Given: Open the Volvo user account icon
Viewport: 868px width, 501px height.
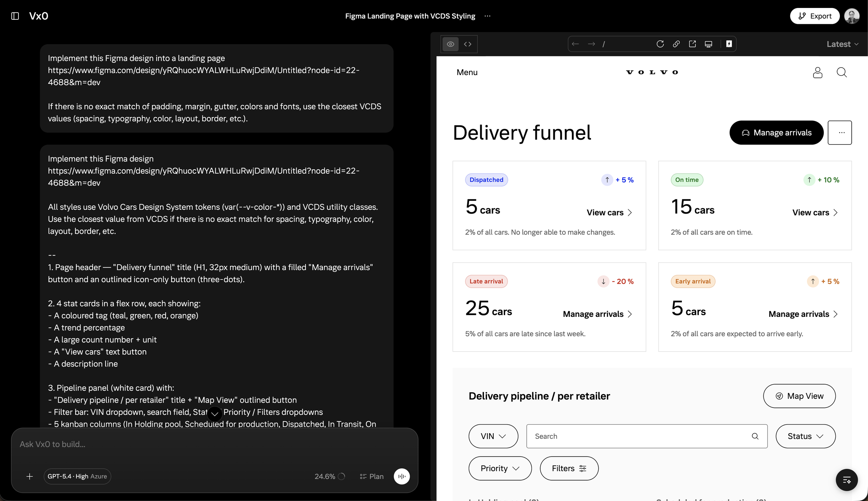Looking at the screenshot, I should point(818,72).
